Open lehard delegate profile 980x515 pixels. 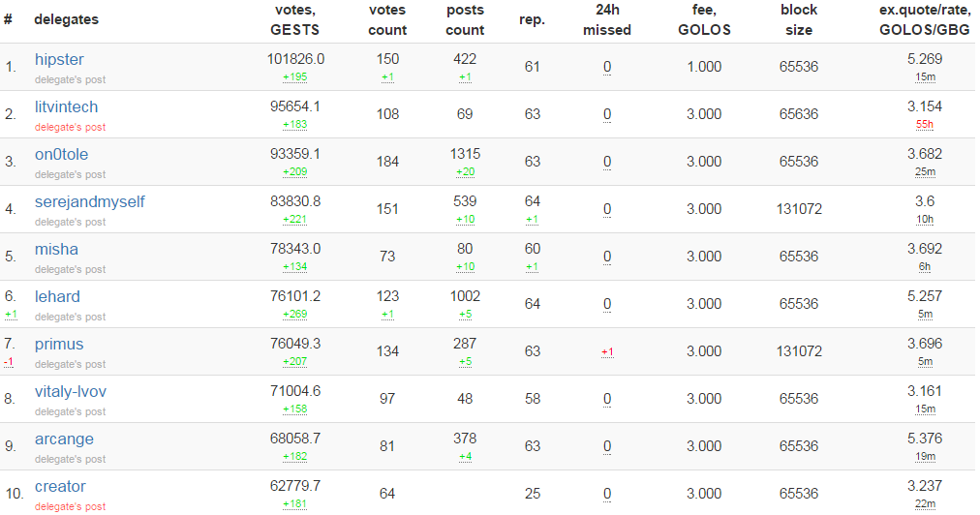coord(57,297)
